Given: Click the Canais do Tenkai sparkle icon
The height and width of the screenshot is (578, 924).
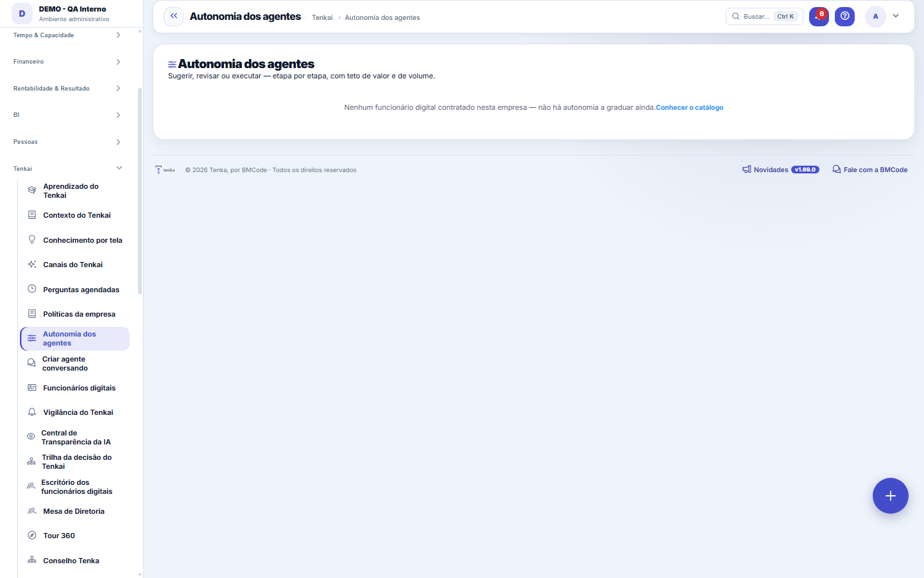Looking at the screenshot, I should pyautogui.click(x=32, y=265).
